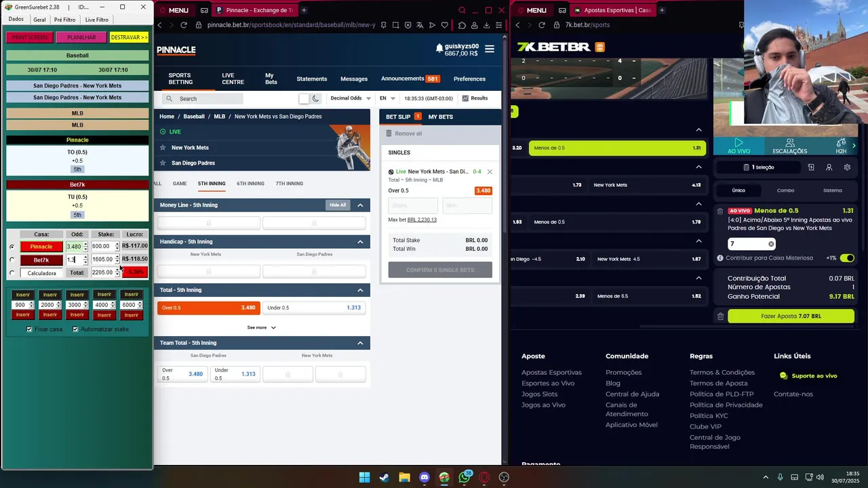Screen dimensions: 868x488
Task: Favorite San Diego Padres with the star
Action: [163, 163]
